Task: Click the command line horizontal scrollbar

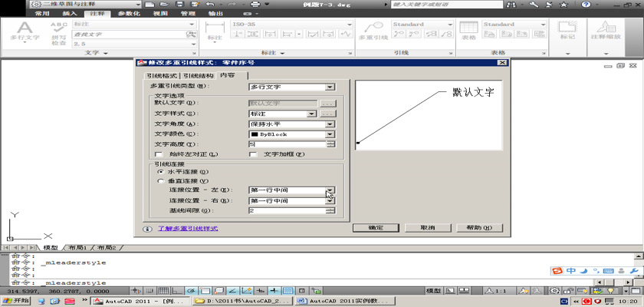Action: click(x=614, y=282)
